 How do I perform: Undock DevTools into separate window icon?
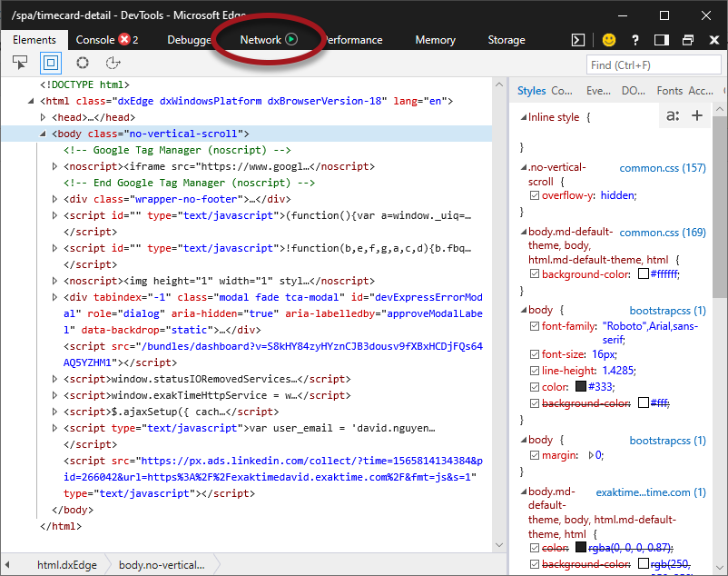[x=688, y=40]
